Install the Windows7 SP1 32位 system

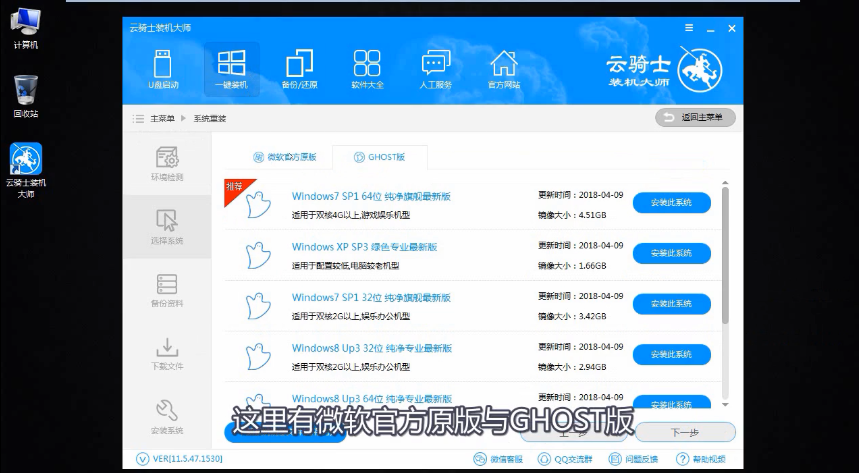(x=672, y=304)
